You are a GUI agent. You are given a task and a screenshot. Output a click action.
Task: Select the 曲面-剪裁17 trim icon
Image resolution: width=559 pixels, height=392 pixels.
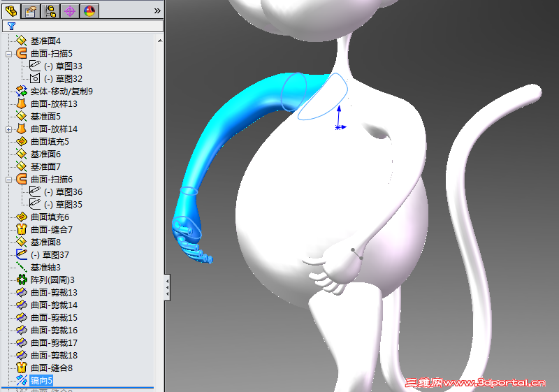point(22,342)
